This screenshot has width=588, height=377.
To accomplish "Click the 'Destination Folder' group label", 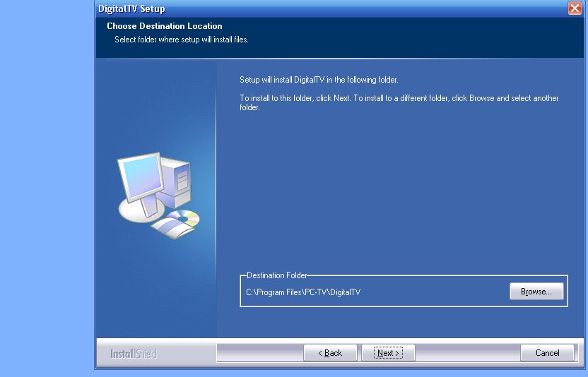I will pyautogui.click(x=277, y=275).
